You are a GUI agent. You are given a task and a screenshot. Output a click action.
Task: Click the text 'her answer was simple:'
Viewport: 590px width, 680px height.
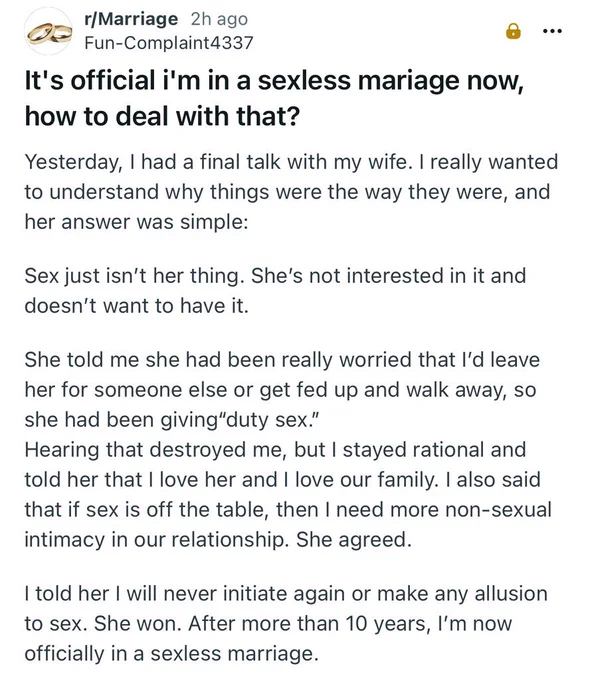(x=136, y=222)
